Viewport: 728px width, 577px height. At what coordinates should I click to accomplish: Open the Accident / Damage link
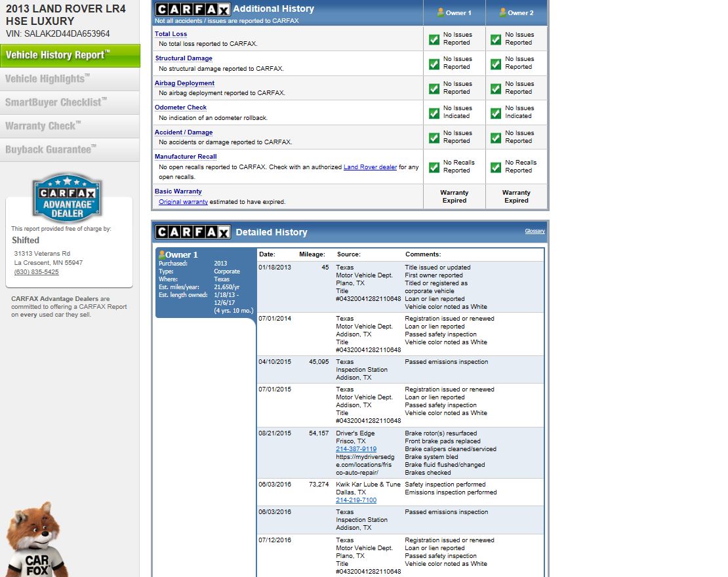point(184,132)
